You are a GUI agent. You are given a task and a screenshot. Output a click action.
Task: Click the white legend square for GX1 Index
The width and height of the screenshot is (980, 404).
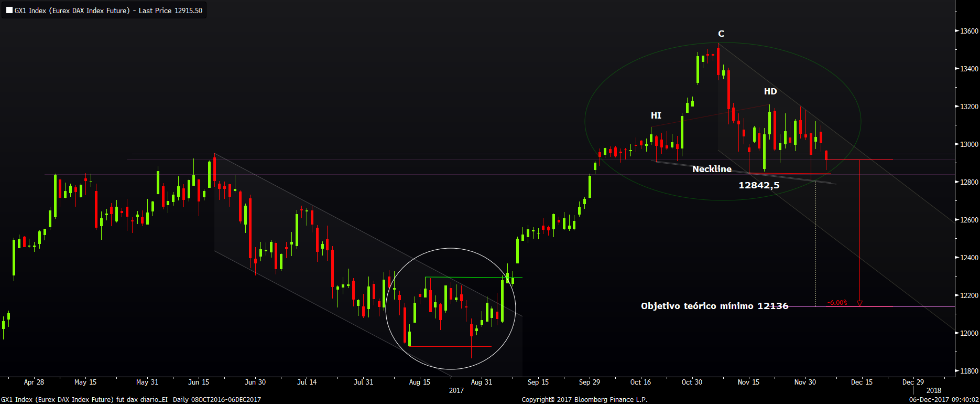(9, 10)
